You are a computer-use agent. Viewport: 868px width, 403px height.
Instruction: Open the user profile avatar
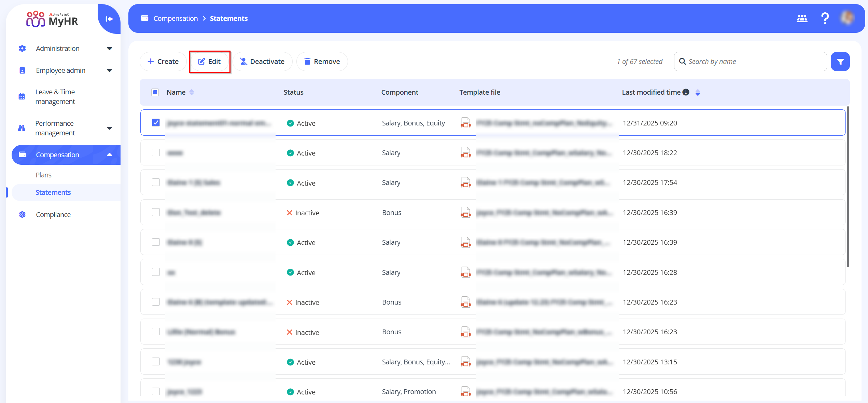click(848, 18)
